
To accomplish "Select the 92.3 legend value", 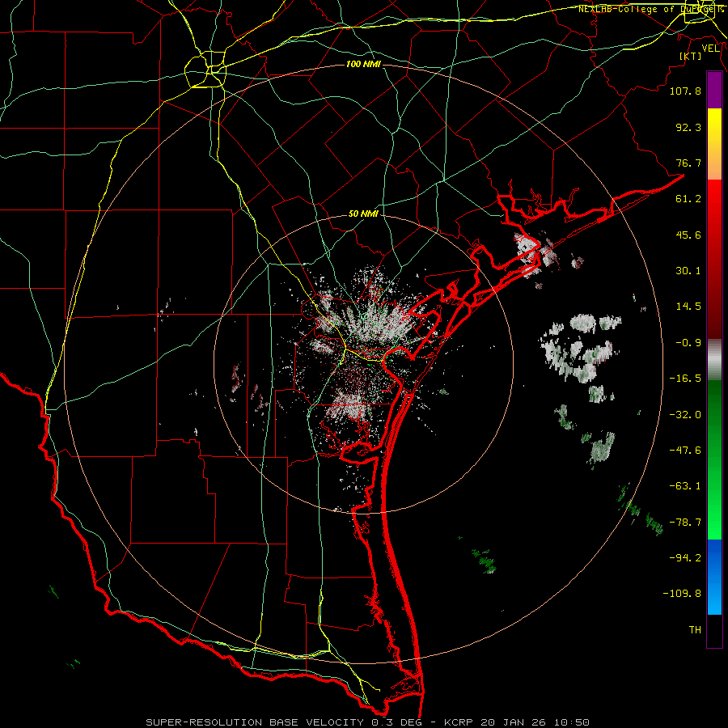I will 688,127.
